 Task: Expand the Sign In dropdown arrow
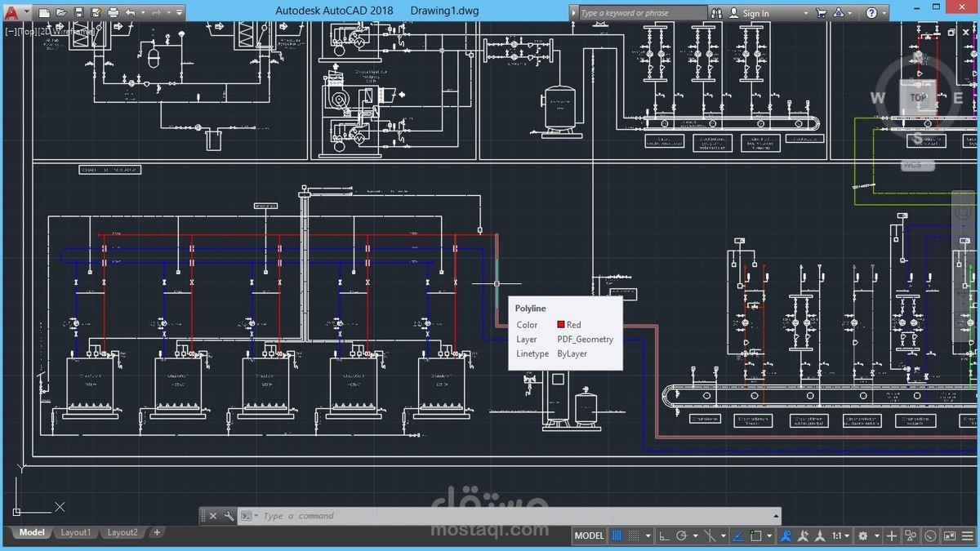click(x=806, y=13)
